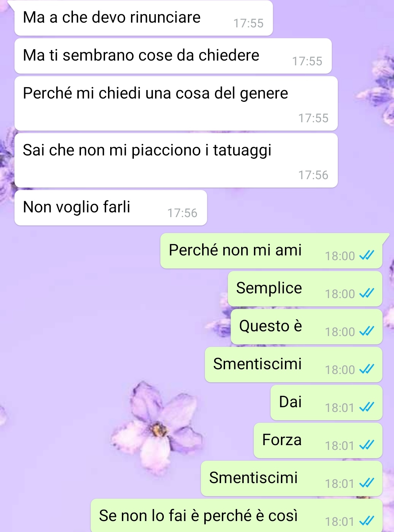
Task: Tap the blue read ticks beside "Perché non mi ami"
Action: (x=367, y=255)
